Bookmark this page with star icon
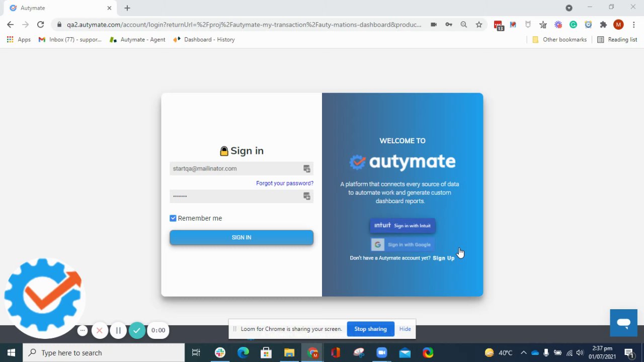 pos(479,24)
